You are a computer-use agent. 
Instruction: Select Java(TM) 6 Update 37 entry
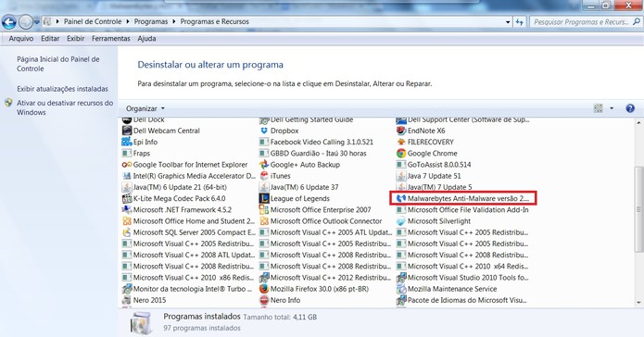299,187
